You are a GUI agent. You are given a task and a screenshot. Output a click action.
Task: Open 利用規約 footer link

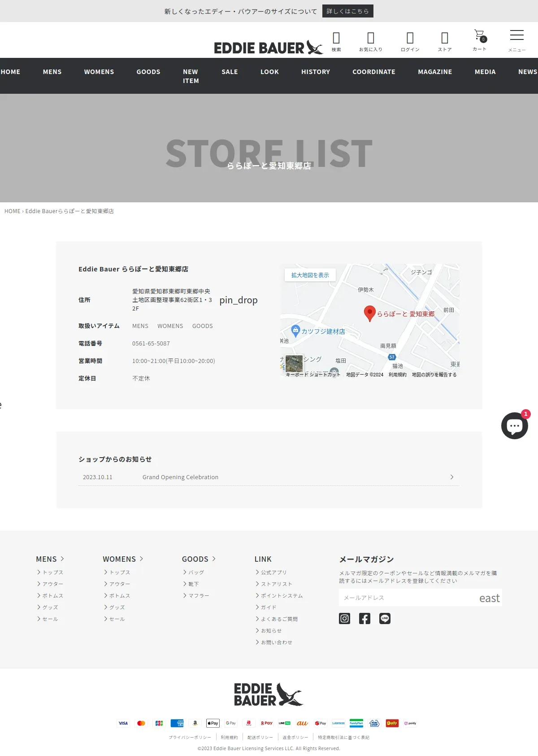[x=229, y=738]
